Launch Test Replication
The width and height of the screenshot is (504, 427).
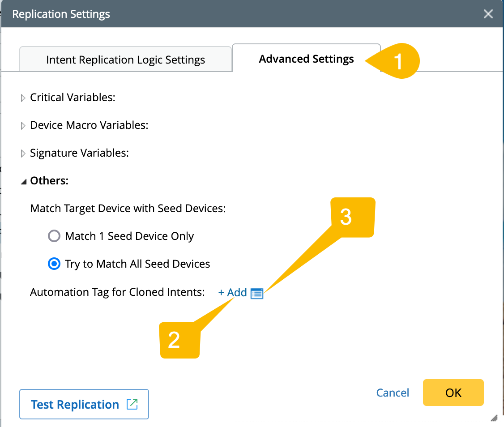[x=75, y=404]
